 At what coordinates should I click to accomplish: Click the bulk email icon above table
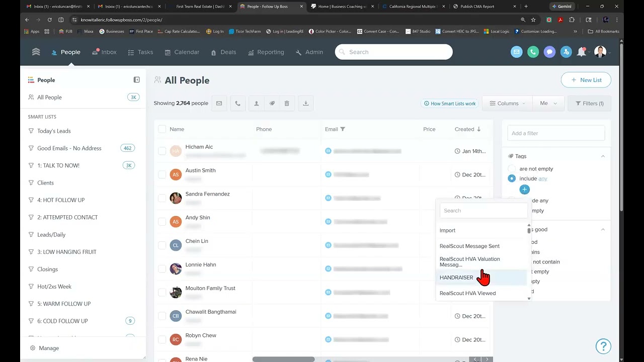(219, 104)
